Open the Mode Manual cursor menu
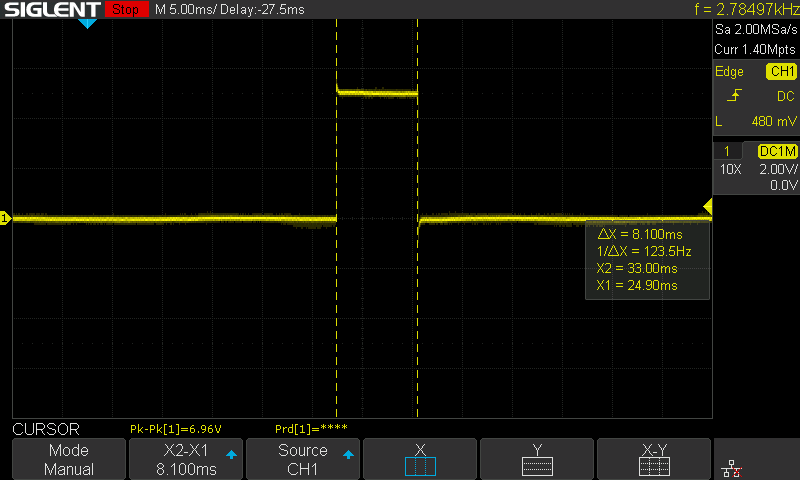Screen dimensions: 800x480 pos(69,459)
